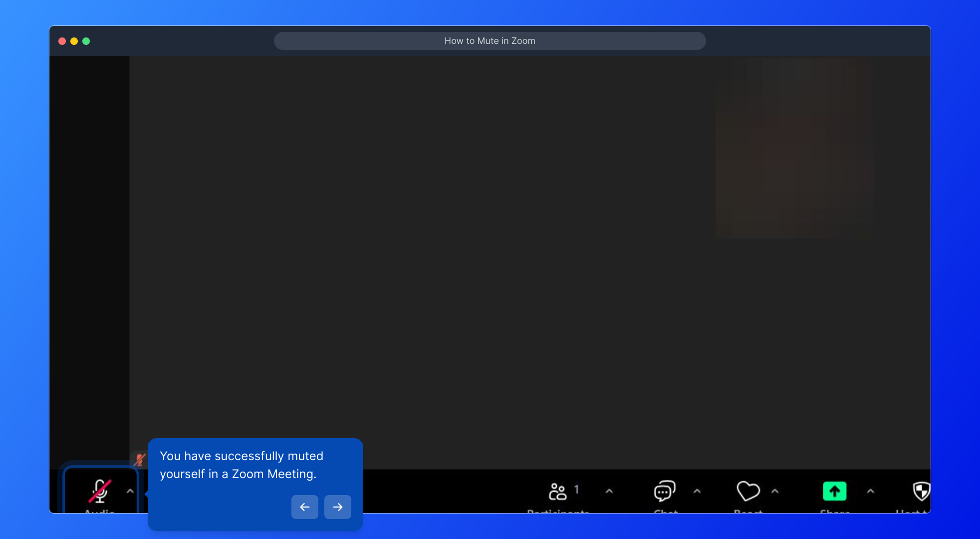This screenshot has height=539, width=980.
Task: Click the green Share screen icon
Action: [834, 491]
